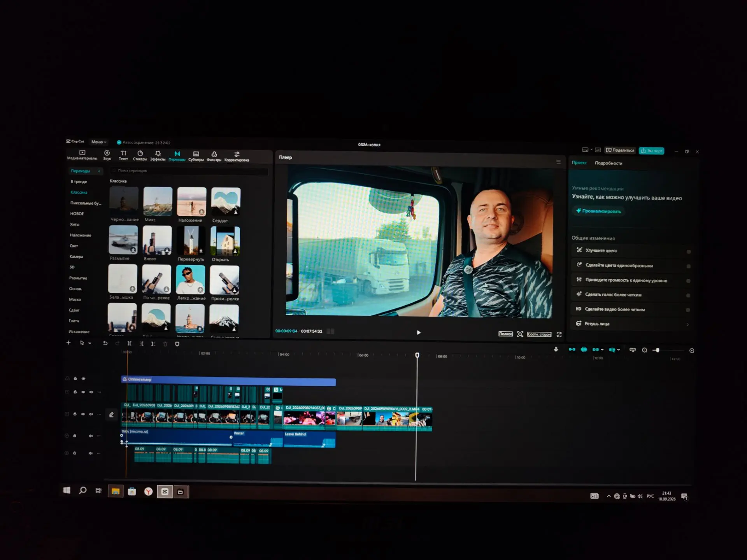747x560 pixels.
Task: Expand the cursor select-tool dropdown arrow
Action: coord(90,343)
